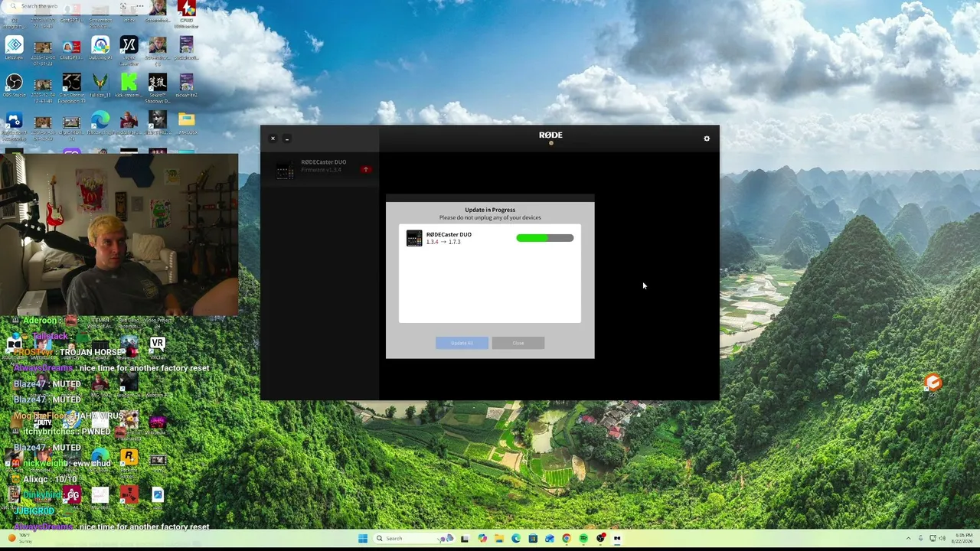Screen dimensions: 980x551
Task: Show hidden system tray icons
Action: tap(909, 538)
